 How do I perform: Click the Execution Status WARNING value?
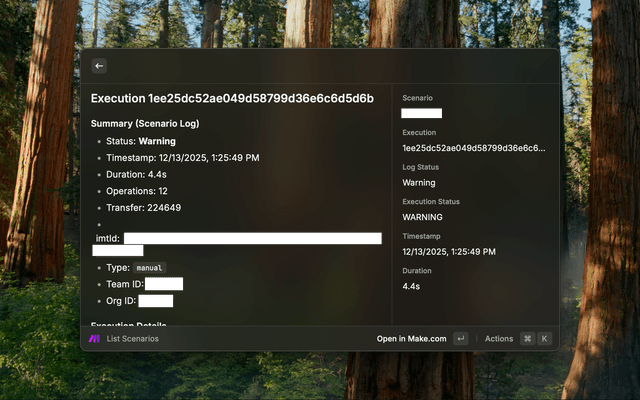point(422,217)
